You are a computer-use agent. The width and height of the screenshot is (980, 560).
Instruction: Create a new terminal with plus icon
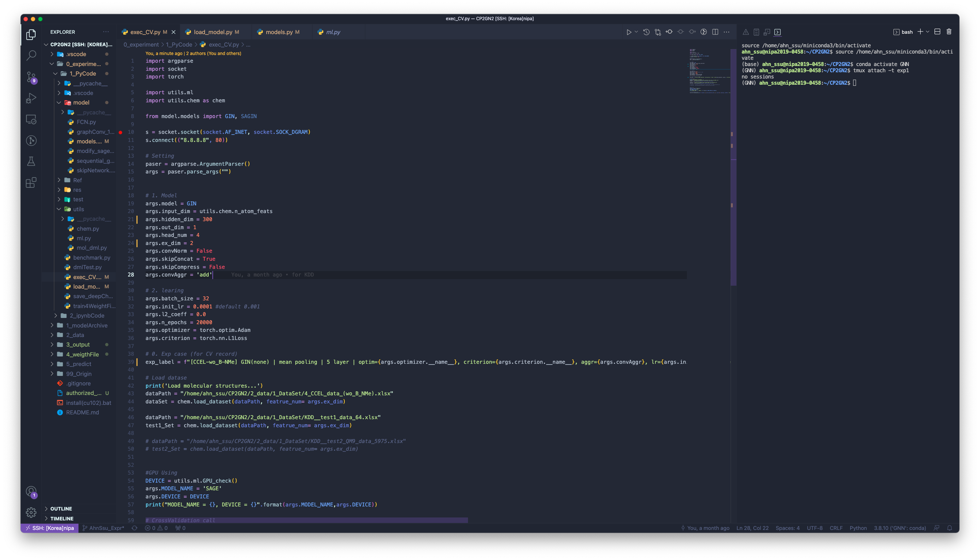(x=920, y=32)
